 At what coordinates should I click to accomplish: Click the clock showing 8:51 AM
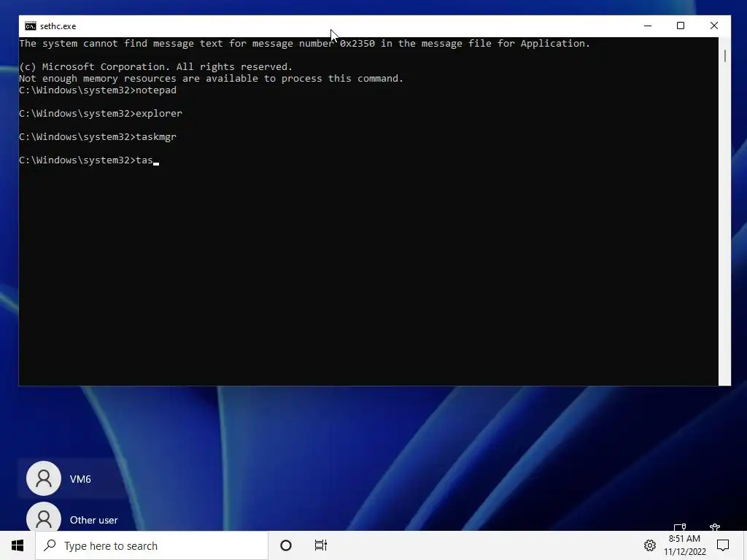(684, 539)
